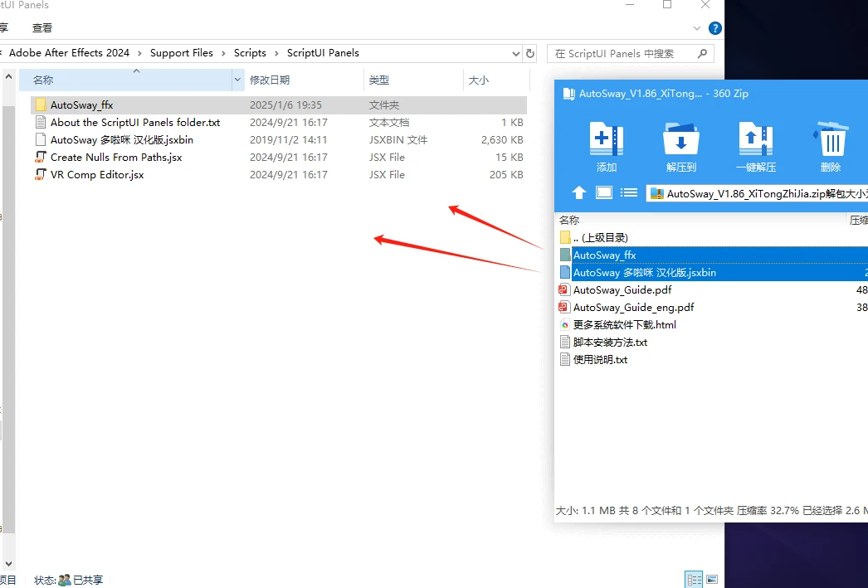Image resolution: width=868 pixels, height=588 pixels.
Task: Click the 360 Zip archive path field
Action: click(x=757, y=193)
